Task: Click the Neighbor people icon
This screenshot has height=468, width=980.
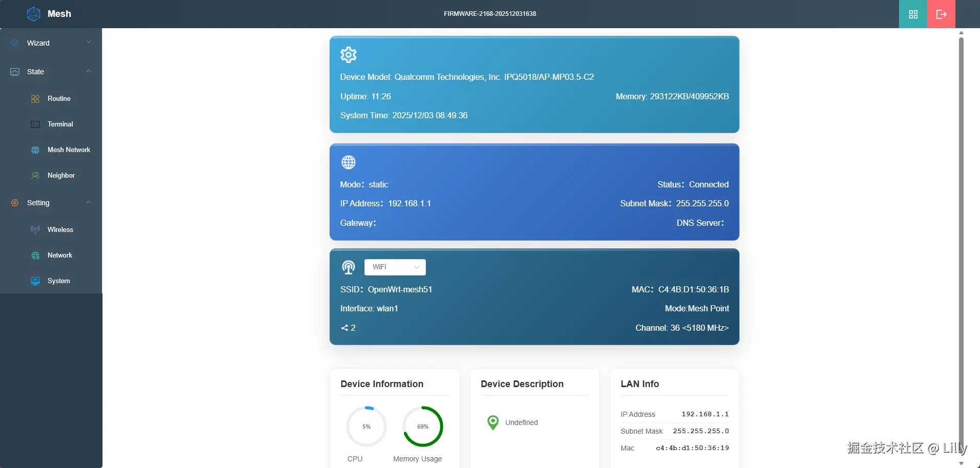Action: click(35, 176)
